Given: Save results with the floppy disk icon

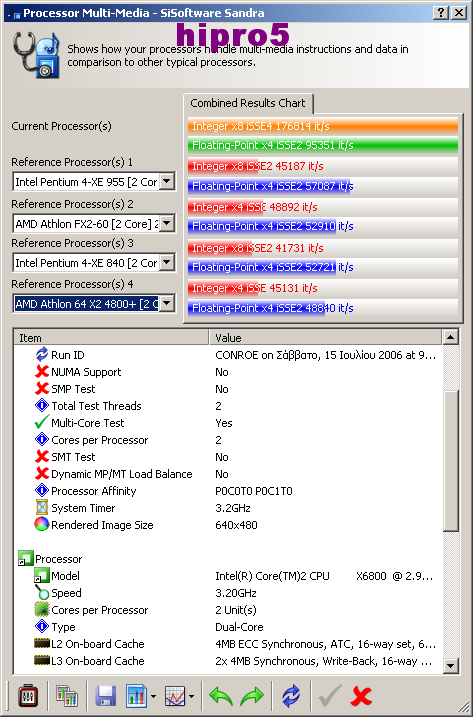Looking at the screenshot, I should click(105, 696).
